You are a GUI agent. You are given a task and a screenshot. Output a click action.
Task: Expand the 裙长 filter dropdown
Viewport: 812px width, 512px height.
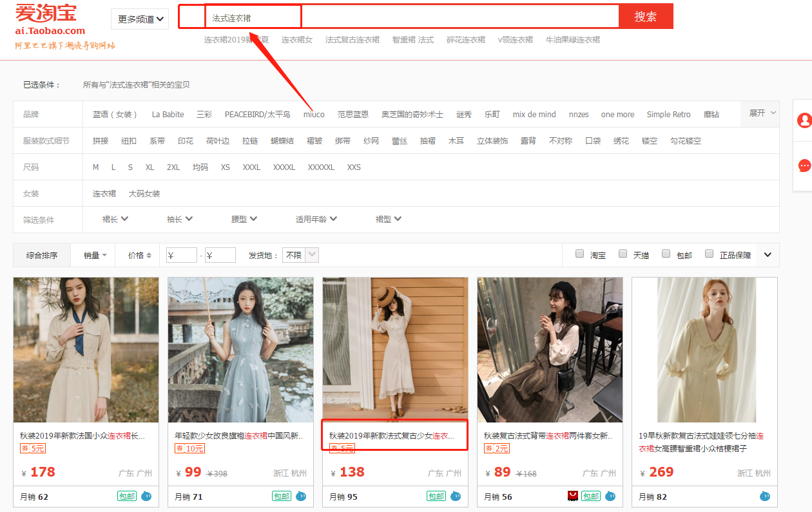pos(115,219)
